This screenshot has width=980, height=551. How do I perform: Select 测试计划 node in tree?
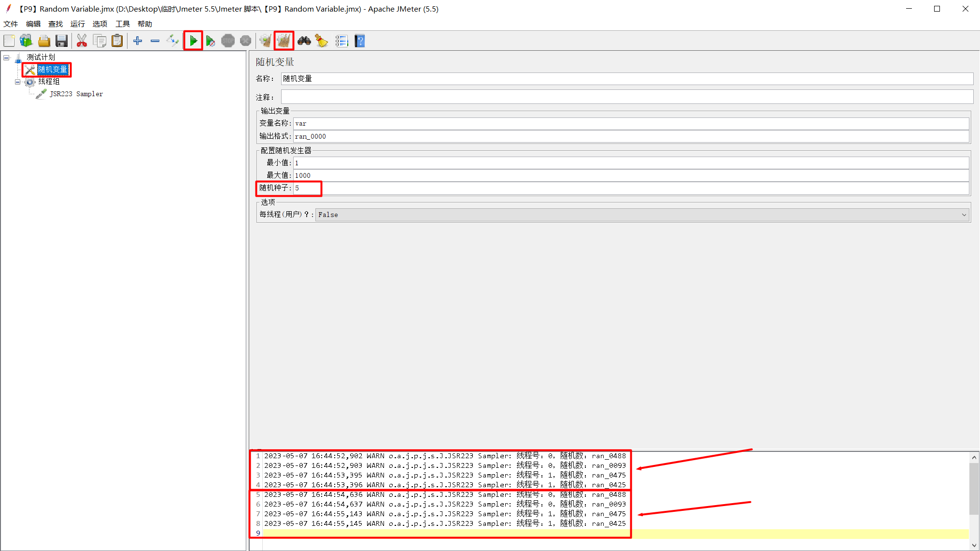[41, 57]
